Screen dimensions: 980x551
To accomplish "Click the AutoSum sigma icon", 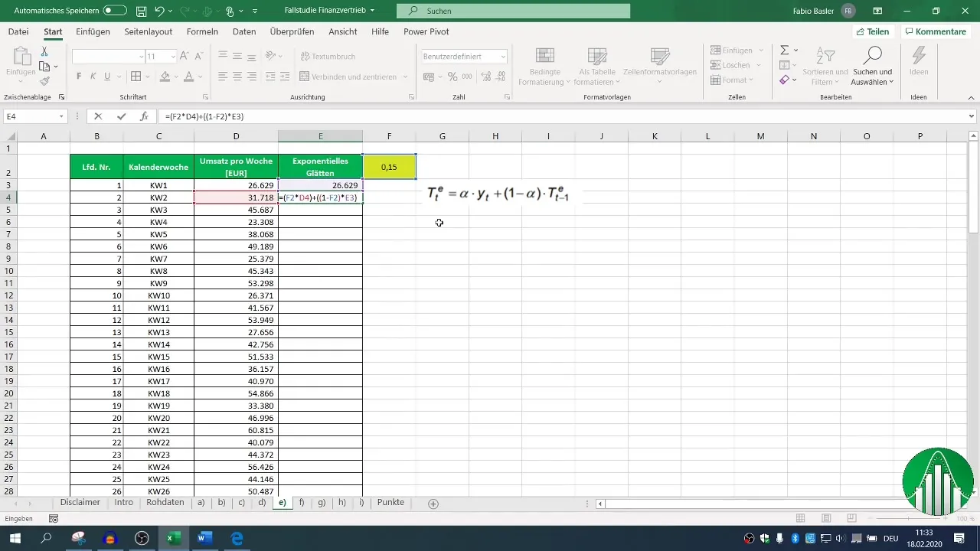I will coord(785,50).
